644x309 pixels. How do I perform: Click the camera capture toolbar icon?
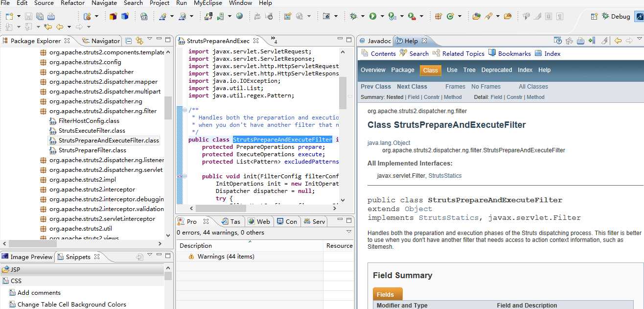(x=326, y=16)
